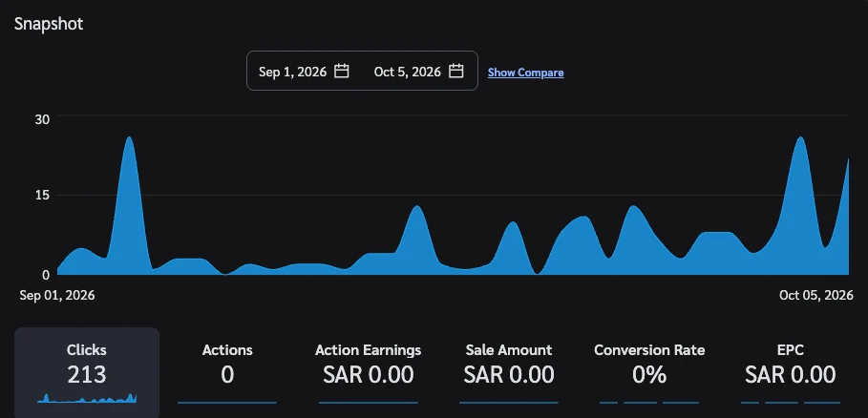
Task: Open the end date calendar icon
Action: pyautogui.click(x=456, y=72)
